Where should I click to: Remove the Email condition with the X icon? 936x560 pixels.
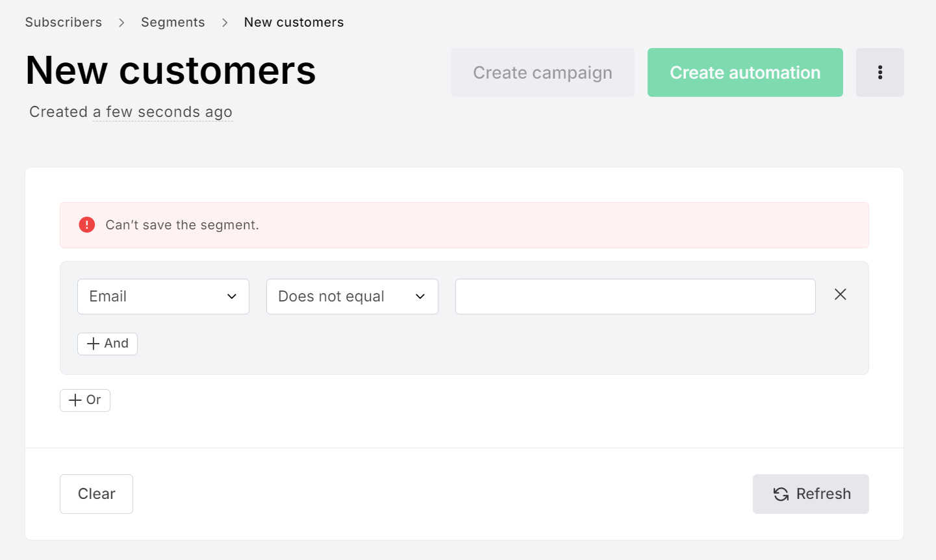click(x=840, y=294)
